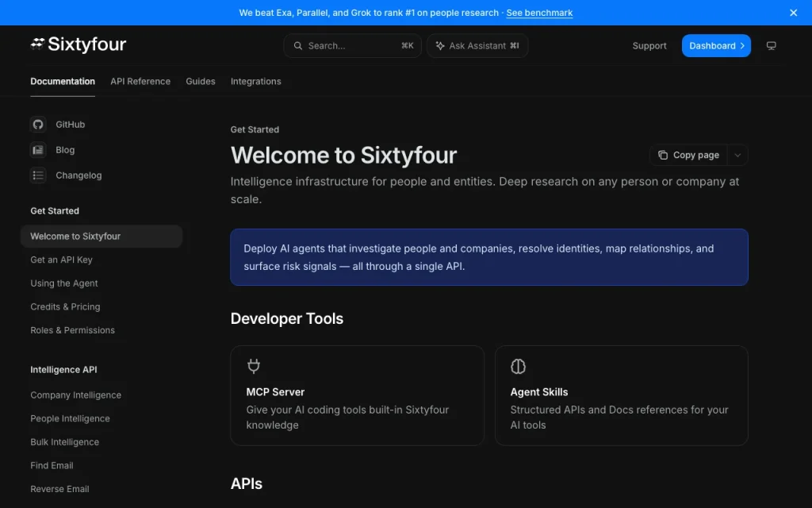Open Find Email page
This screenshot has width=812, height=508.
pyautogui.click(x=52, y=465)
